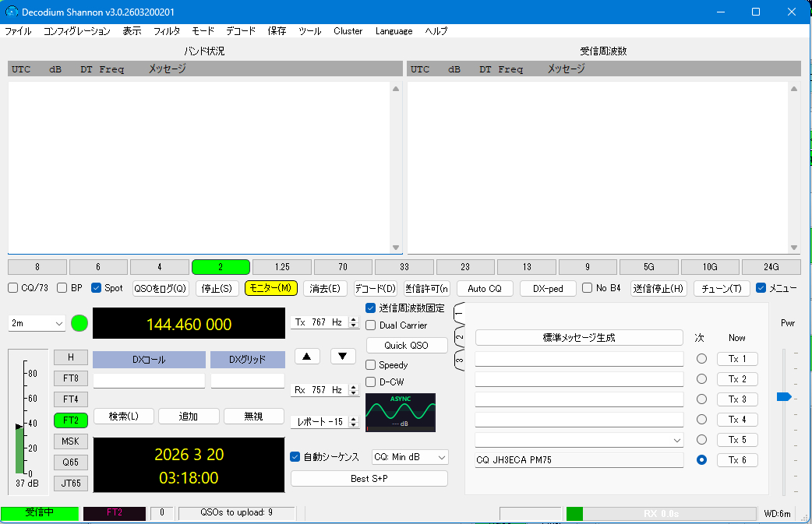Select the 70 band button
Image resolution: width=812 pixels, height=524 pixels.
click(343, 267)
